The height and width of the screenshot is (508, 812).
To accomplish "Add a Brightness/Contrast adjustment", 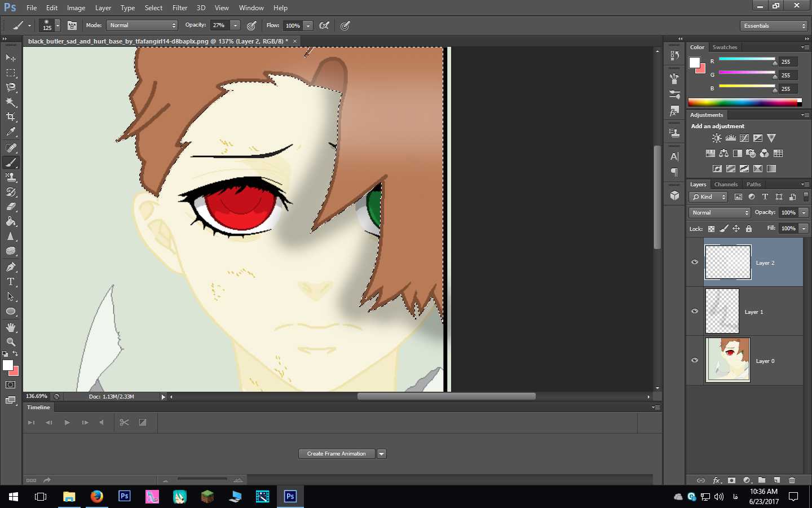I will pyautogui.click(x=717, y=138).
